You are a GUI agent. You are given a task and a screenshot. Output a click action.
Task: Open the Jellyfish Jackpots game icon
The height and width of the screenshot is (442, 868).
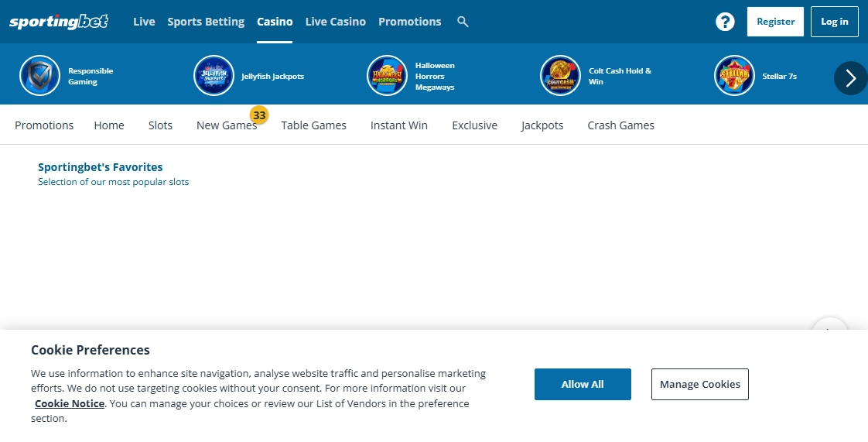coord(214,75)
